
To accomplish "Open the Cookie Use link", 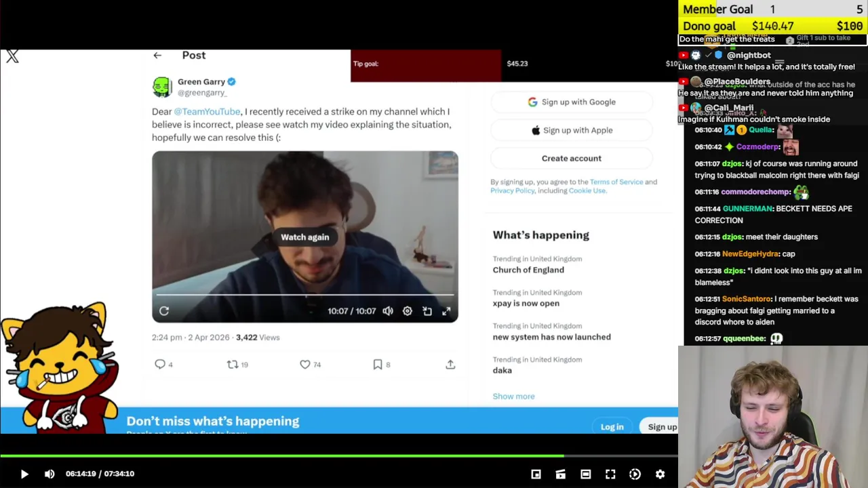I will click(587, 191).
